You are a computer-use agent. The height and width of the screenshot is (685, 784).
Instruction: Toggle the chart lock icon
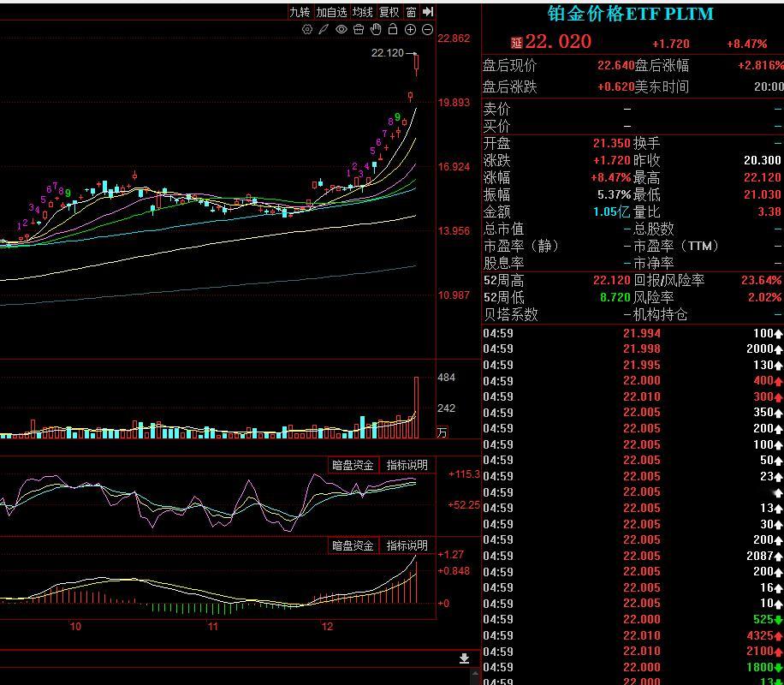coord(393,28)
